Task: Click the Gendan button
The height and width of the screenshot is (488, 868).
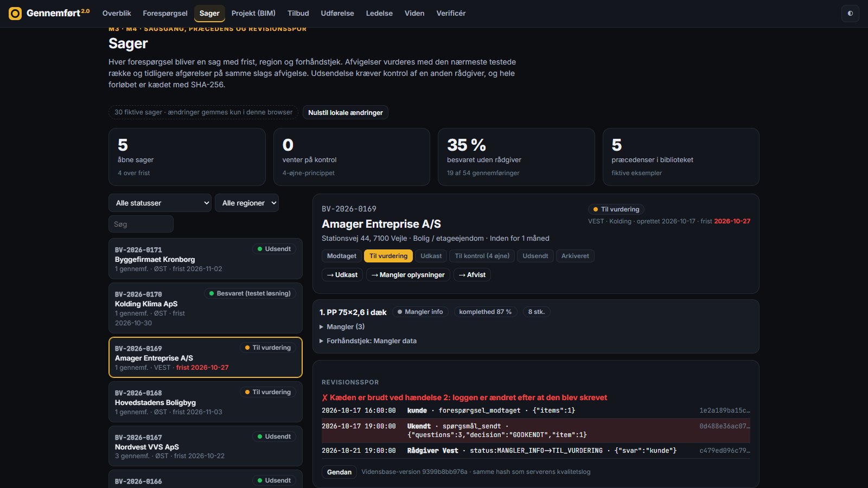Action: [340, 472]
